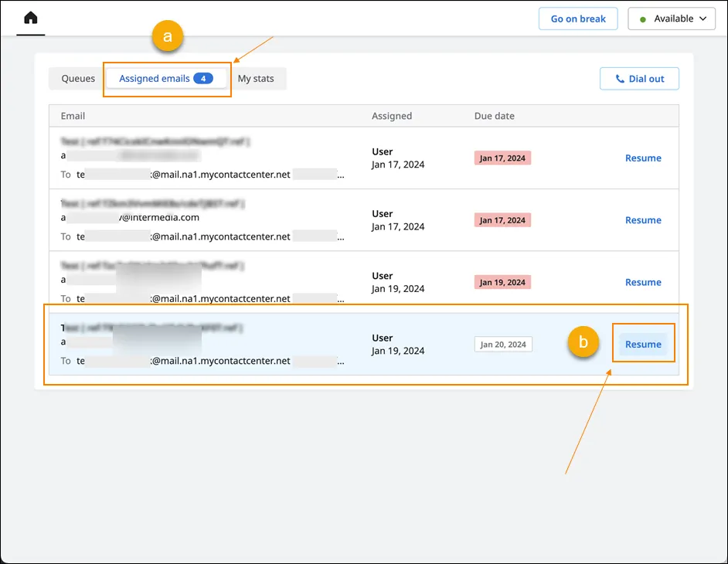Click the Jan 20, 2024 due date badge

click(503, 345)
